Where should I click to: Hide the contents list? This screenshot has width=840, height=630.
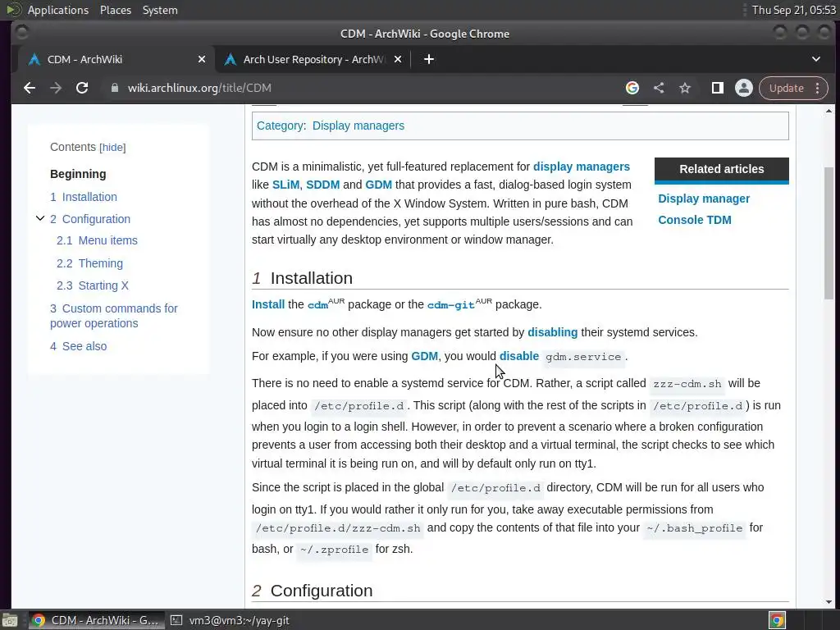112,148
